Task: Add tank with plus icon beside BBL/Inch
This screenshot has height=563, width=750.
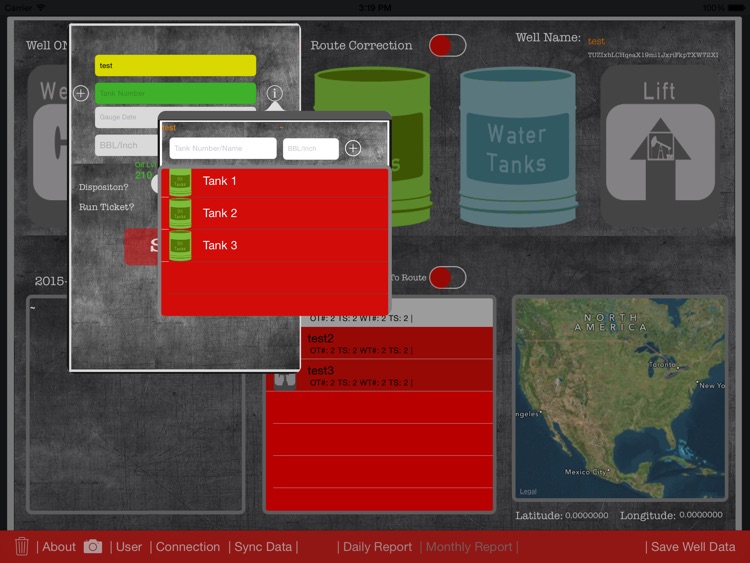Action: 353,148
